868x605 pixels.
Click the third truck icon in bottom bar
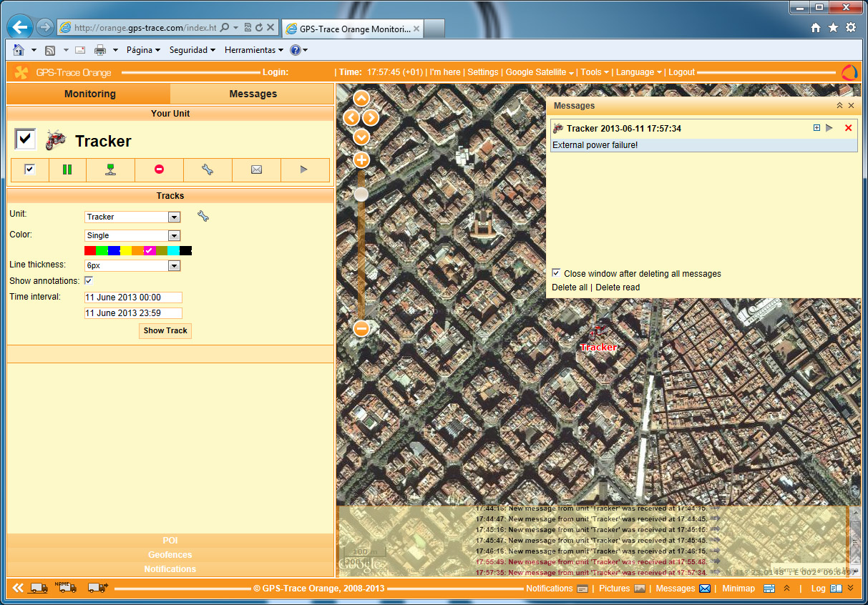[x=98, y=588]
